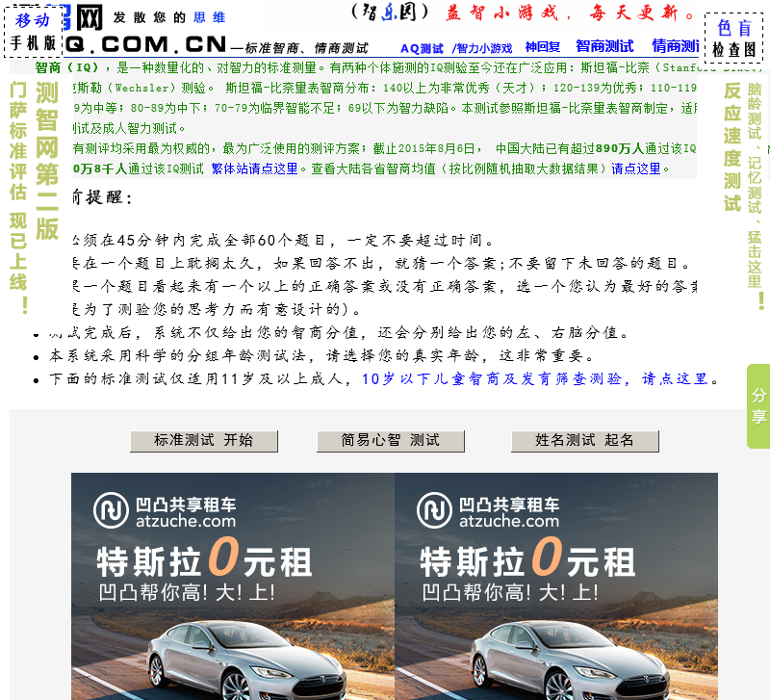This screenshot has height=700, width=770.
Task: Open the AQ测试 nav link
Action: coord(422,48)
